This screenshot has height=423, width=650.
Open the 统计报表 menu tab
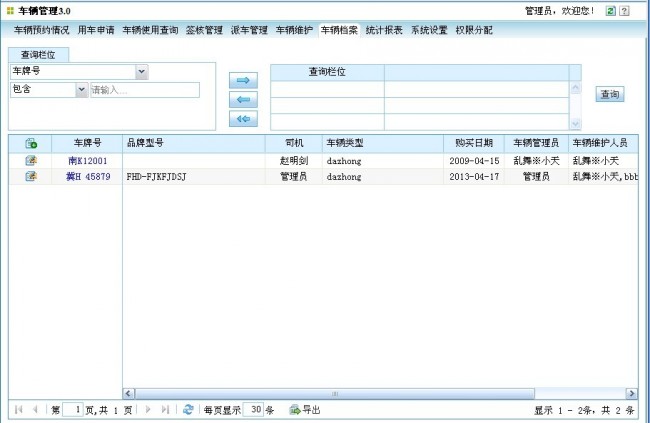384,30
